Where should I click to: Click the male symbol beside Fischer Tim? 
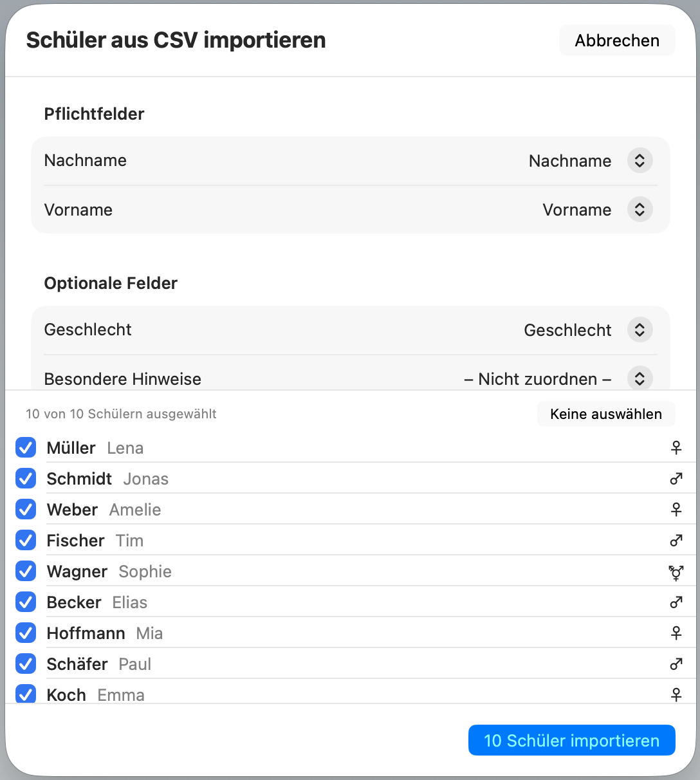[676, 540]
